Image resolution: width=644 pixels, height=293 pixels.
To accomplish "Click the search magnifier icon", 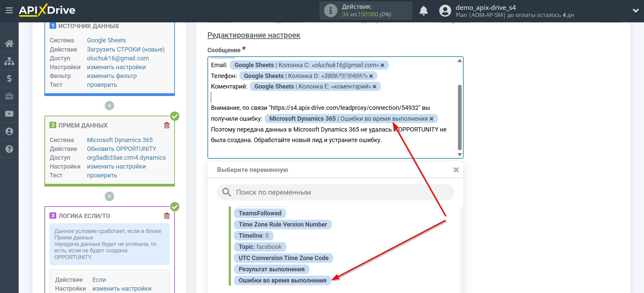I will [226, 192].
